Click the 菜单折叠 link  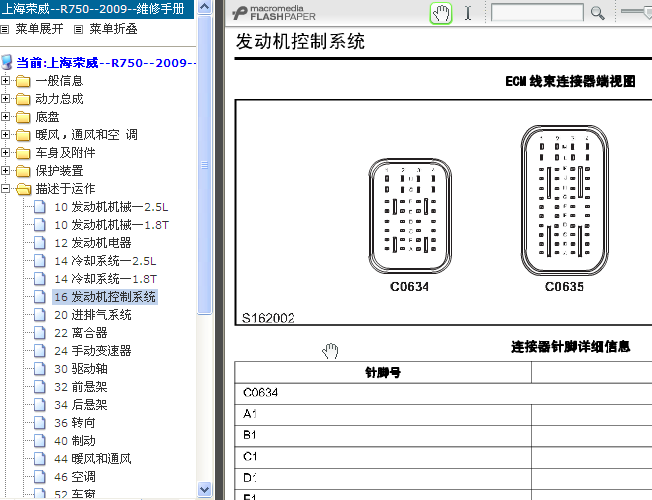[114, 29]
